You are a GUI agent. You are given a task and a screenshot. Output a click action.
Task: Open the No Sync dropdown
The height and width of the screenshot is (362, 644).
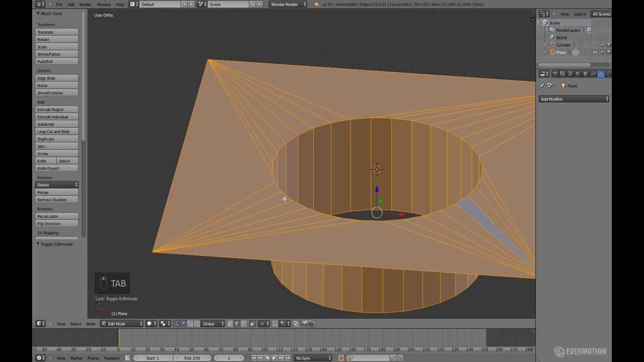[x=313, y=358]
